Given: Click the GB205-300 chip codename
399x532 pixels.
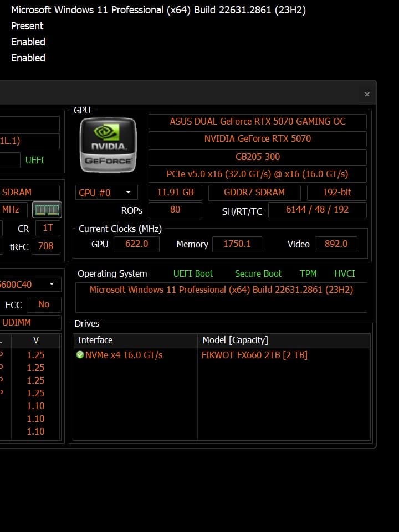Looking at the screenshot, I should [x=257, y=157].
